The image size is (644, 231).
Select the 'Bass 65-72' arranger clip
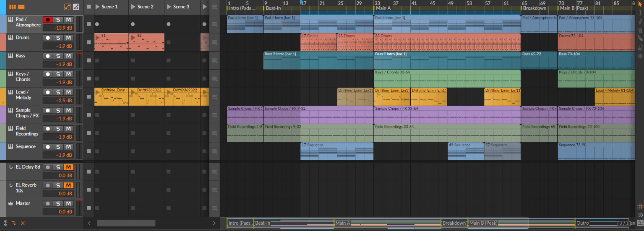click(539, 60)
